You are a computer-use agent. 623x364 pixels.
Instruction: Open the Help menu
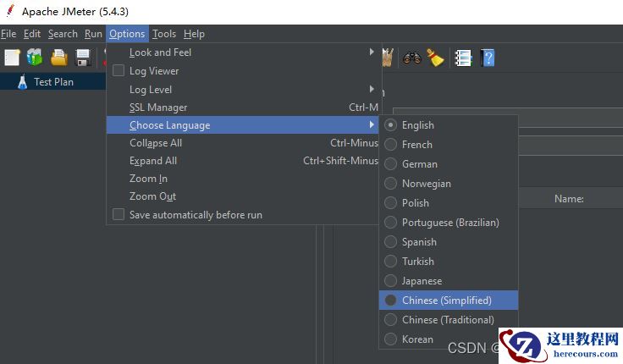(x=194, y=34)
